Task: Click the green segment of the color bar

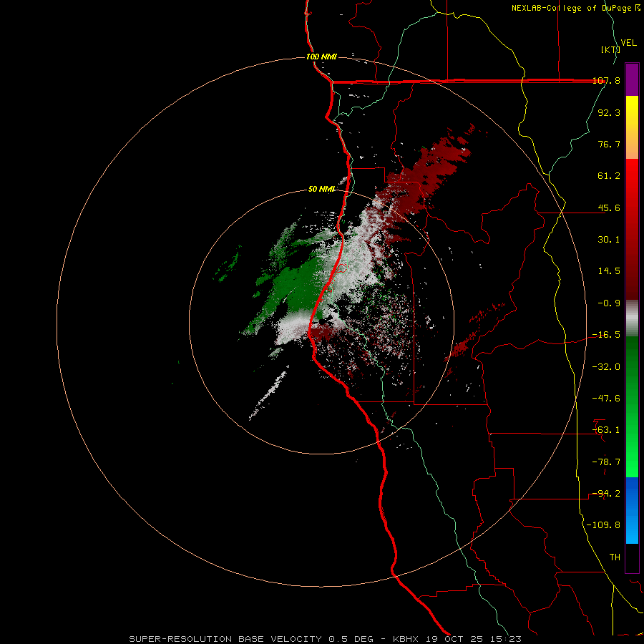Action: (x=632, y=406)
